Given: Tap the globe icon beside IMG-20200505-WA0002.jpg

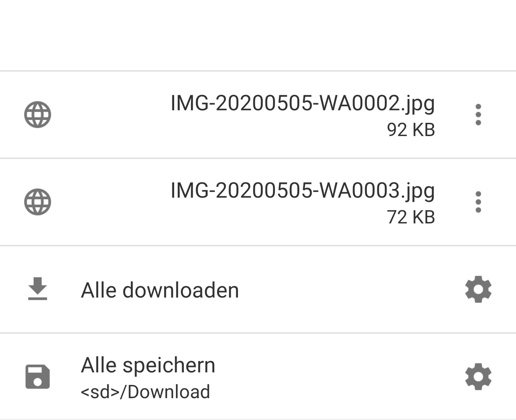Looking at the screenshot, I should click(x=38, y=115).
